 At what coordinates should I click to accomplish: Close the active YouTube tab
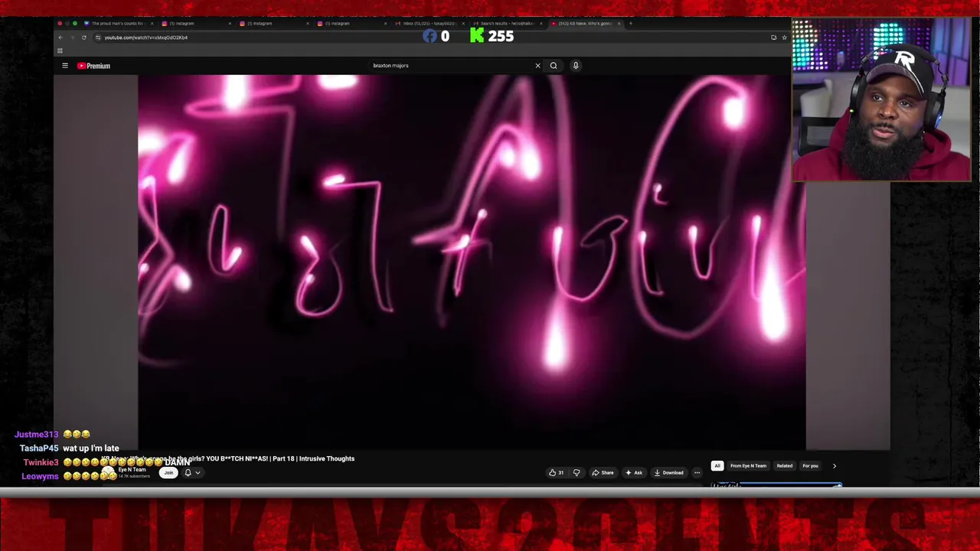pyautogui.click(x=619, y=23)
